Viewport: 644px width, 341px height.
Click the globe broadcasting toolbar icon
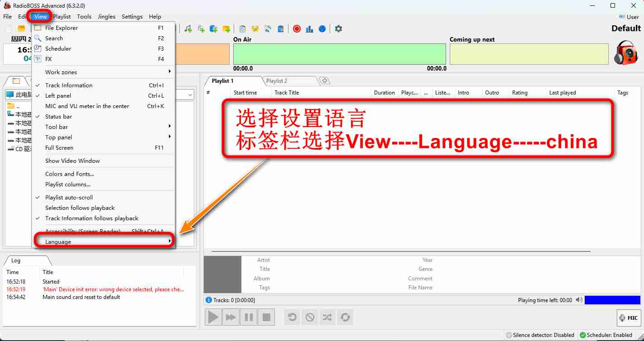[x=322, y=28]
